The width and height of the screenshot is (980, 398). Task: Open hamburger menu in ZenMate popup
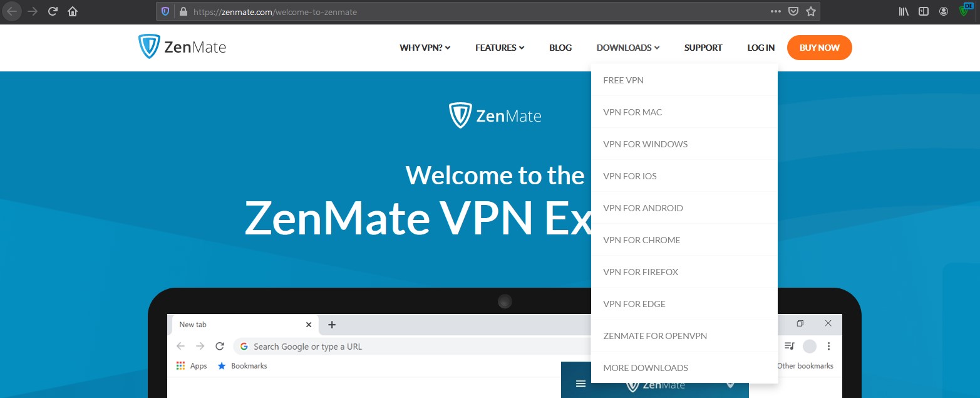tap(580, 384)
